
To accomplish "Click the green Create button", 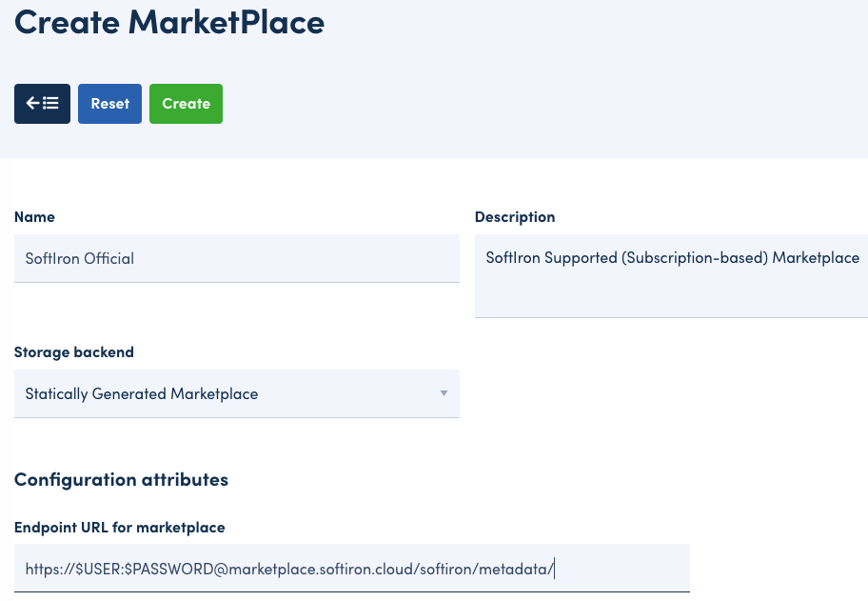I will click(x=186, y=104).
